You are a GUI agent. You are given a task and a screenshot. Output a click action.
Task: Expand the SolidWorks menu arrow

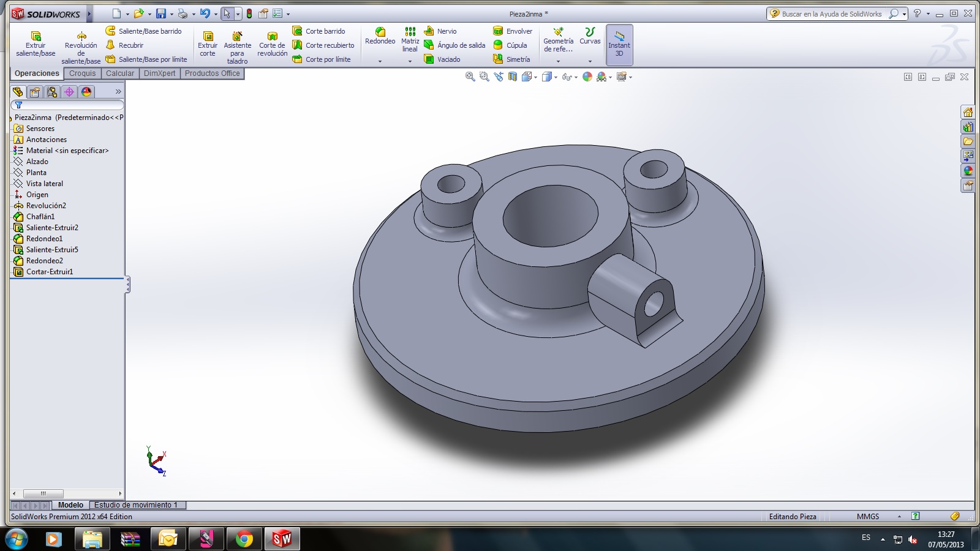coord(89,13)
